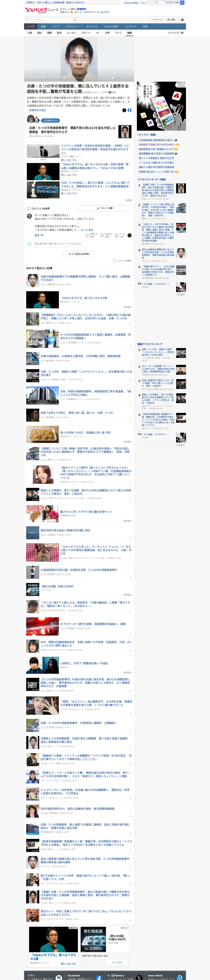Open the 国内 category
The height and width of the screenshot is (980, 210).
tap(40, 33)
